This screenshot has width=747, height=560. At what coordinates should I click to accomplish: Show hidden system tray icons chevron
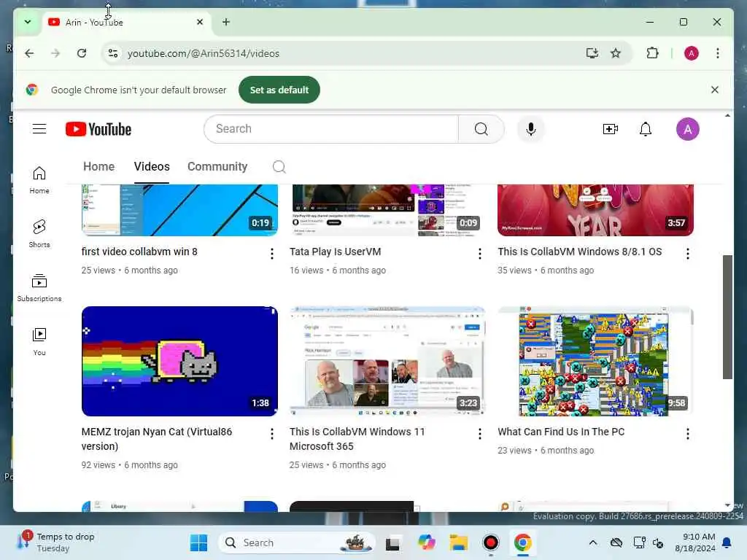click(592, 542)
